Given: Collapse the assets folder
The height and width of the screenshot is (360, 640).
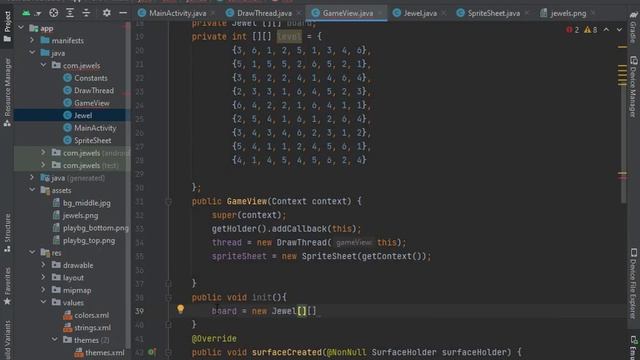Looking at the screenshot, I should click(x=32, y=190).
